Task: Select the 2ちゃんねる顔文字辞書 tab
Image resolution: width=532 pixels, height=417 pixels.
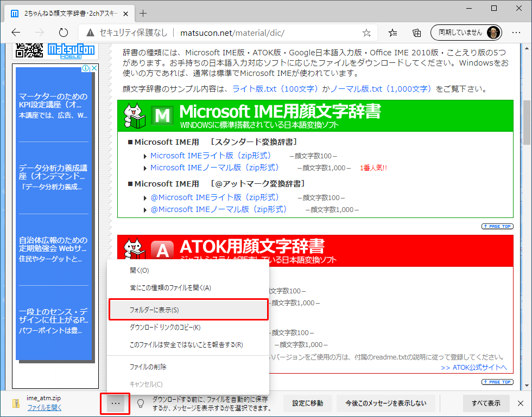Action: pyautogui.click(x=69, y=14)
